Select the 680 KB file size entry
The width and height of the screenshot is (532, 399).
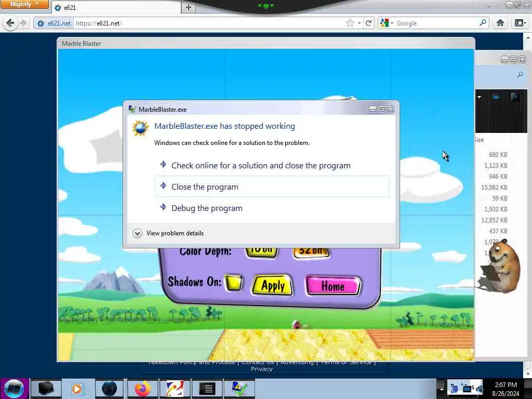click(498, 155)
